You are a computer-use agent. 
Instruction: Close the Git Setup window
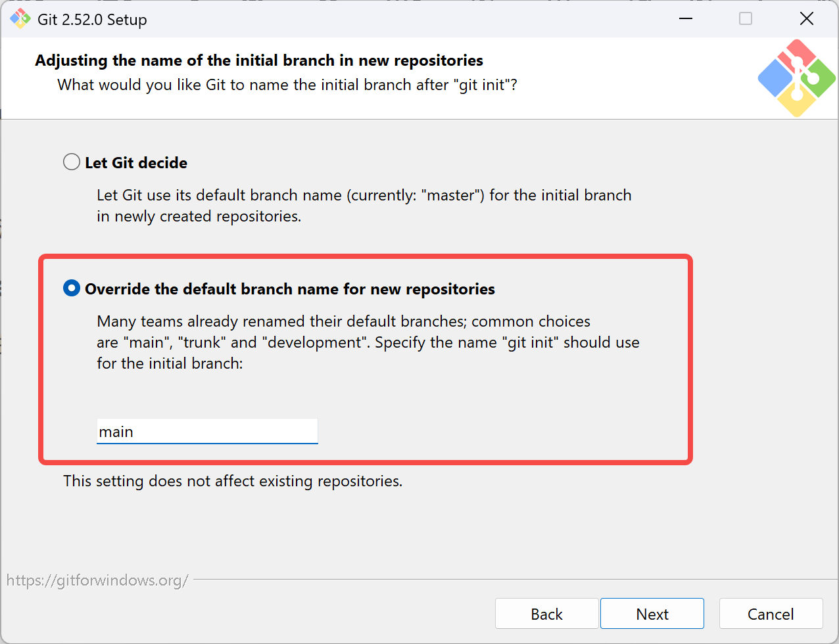(807, 18)
